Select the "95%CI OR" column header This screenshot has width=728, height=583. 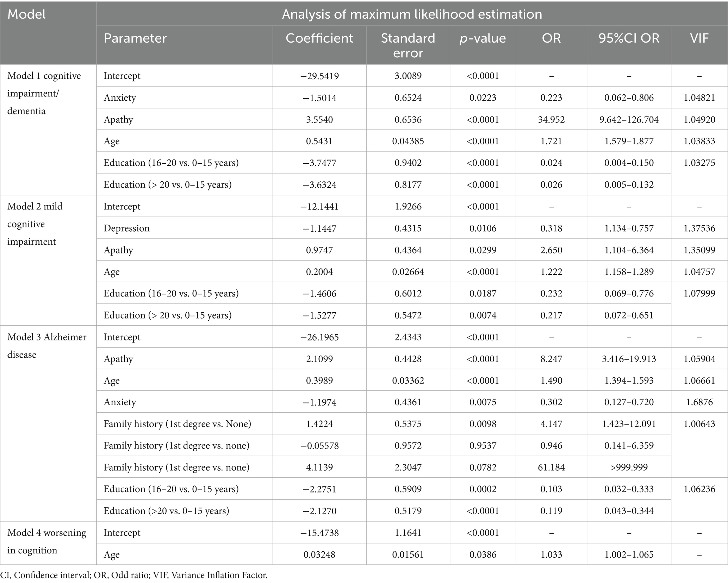[x=629, y=38]
